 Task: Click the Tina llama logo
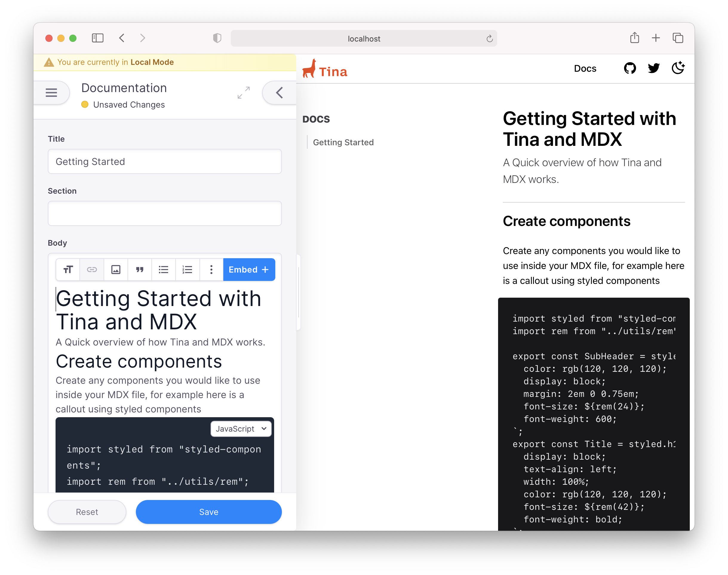[325, 69]
